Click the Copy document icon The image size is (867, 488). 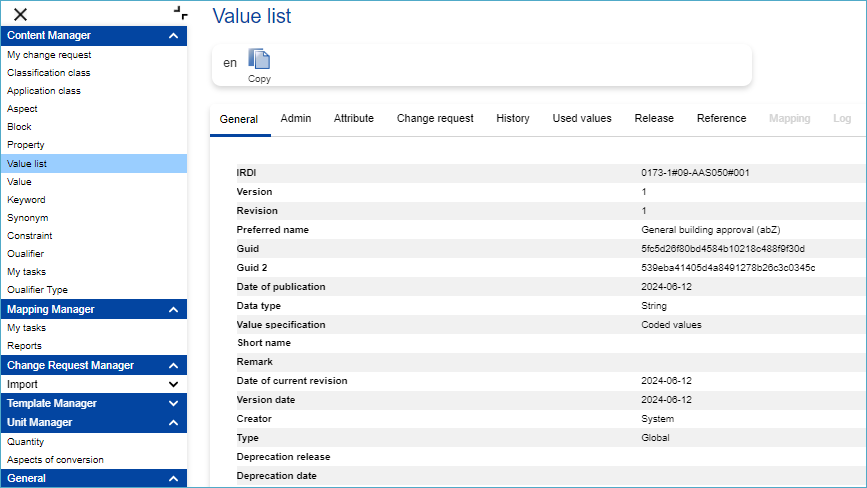[x=259, y=61]
